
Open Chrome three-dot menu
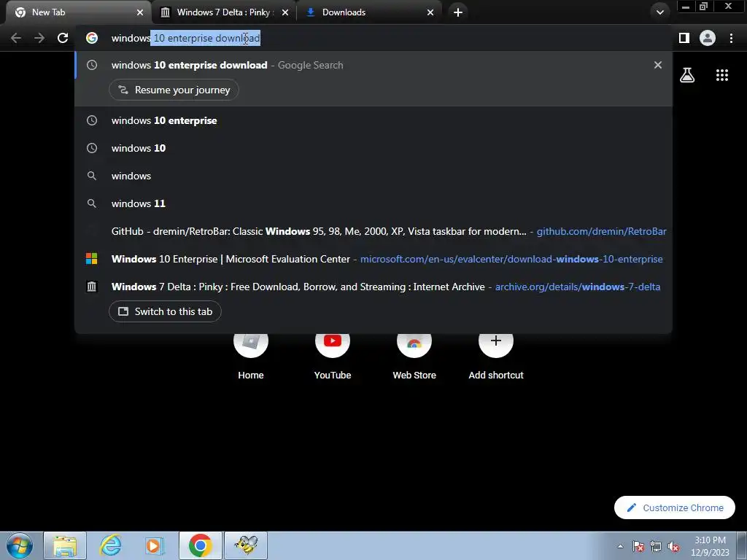click(x=731, y=38)
